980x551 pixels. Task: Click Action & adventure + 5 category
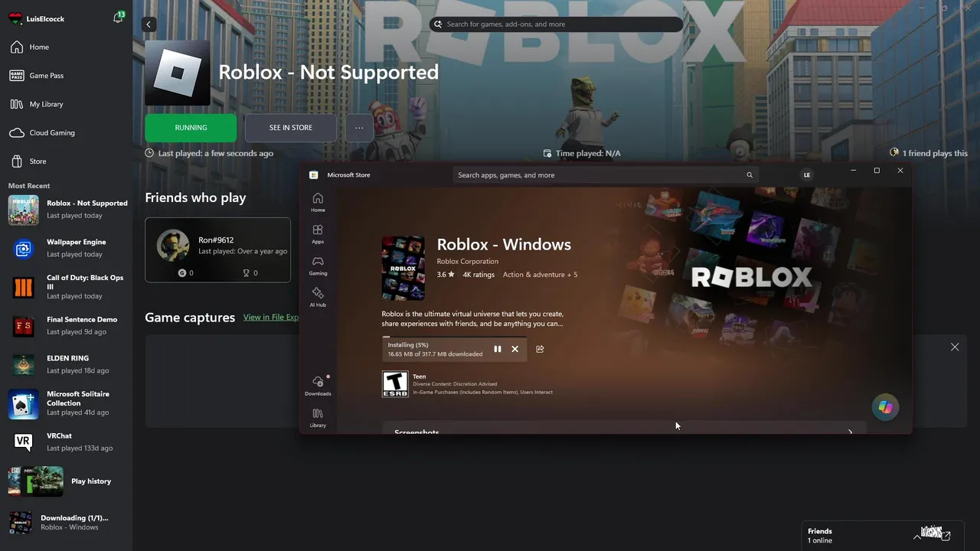point(541,275)
